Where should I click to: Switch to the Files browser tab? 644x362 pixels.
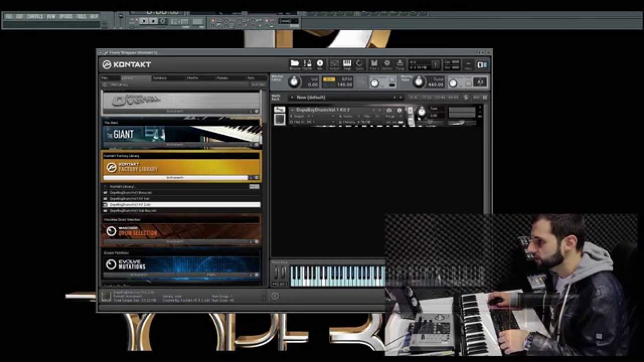[110, 78]
